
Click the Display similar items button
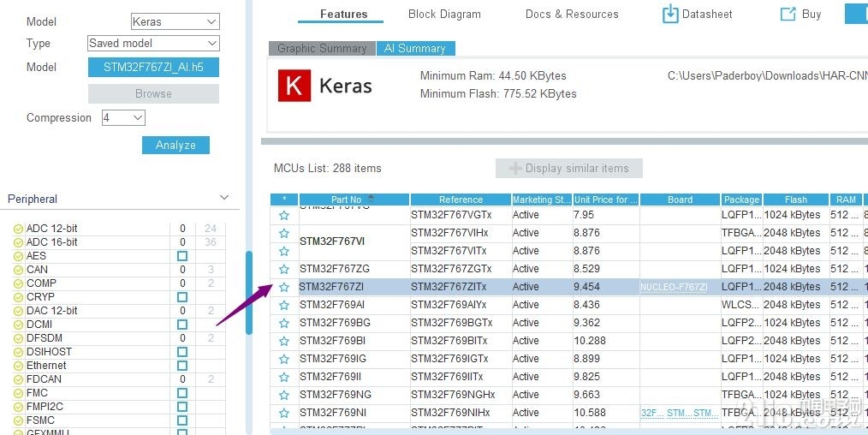(569, 168)
